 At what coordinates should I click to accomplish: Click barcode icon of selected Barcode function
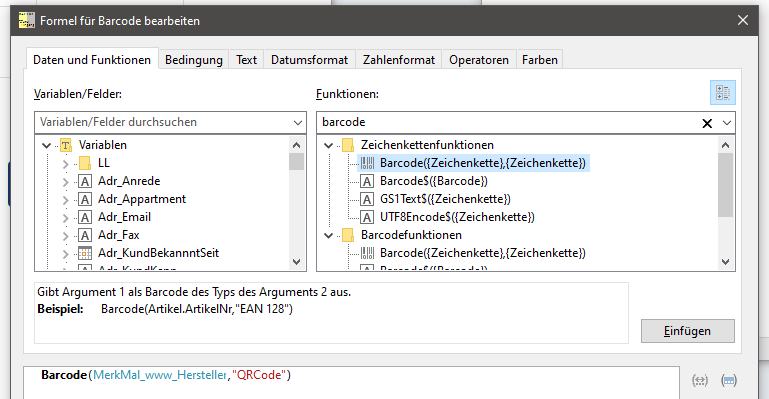pos(367,163)
